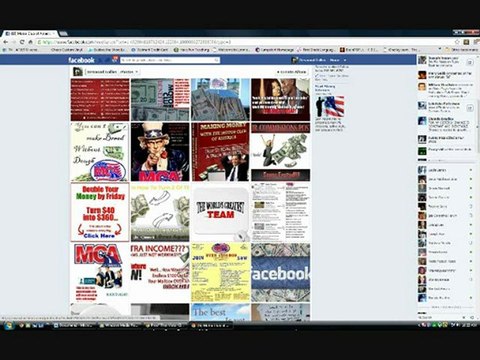Open the Extra Income photo

click(x=160, y=272)
